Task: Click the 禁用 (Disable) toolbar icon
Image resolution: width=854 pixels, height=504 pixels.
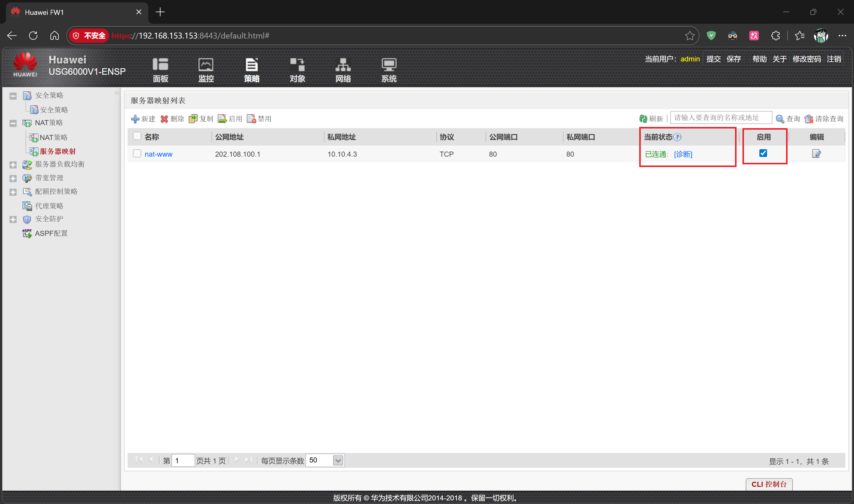Action: [x=251, y=119]
